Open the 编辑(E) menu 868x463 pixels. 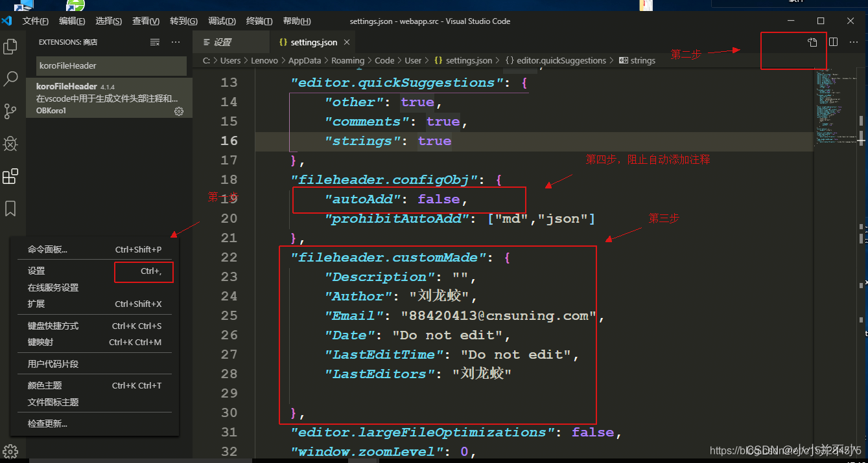72,21
